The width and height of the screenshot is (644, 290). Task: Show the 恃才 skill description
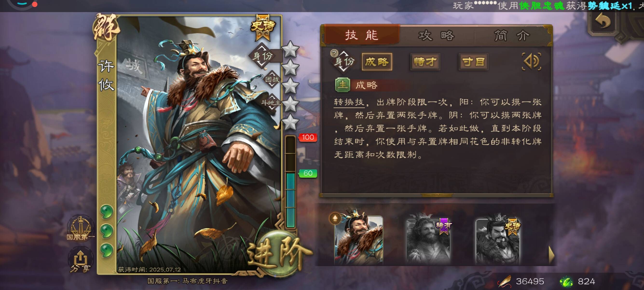425,62
